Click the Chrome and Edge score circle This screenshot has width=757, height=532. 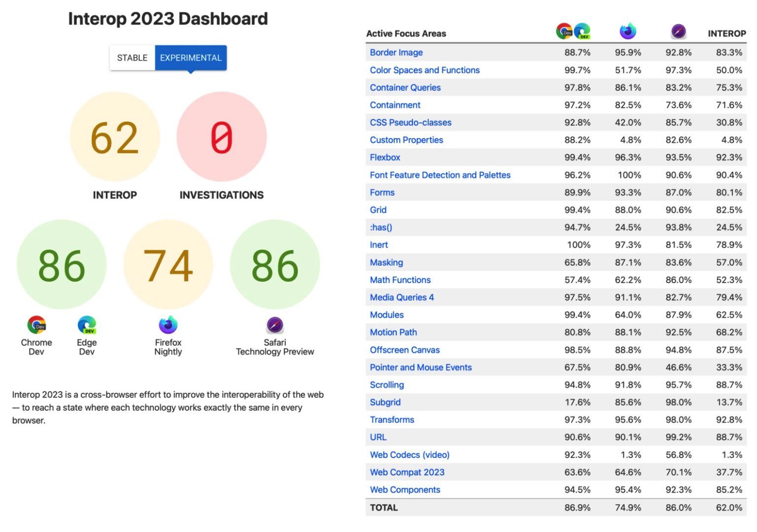point(62,265)
